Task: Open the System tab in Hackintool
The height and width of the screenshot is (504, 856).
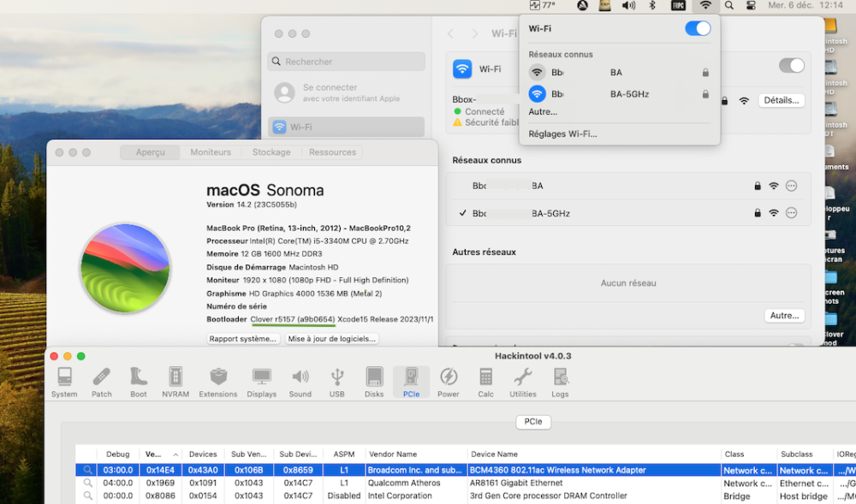Action: 64,382
